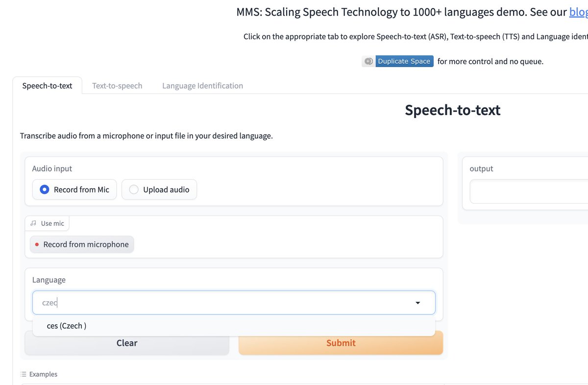Click the output label
588x385 pixels.
coord(481,168)
